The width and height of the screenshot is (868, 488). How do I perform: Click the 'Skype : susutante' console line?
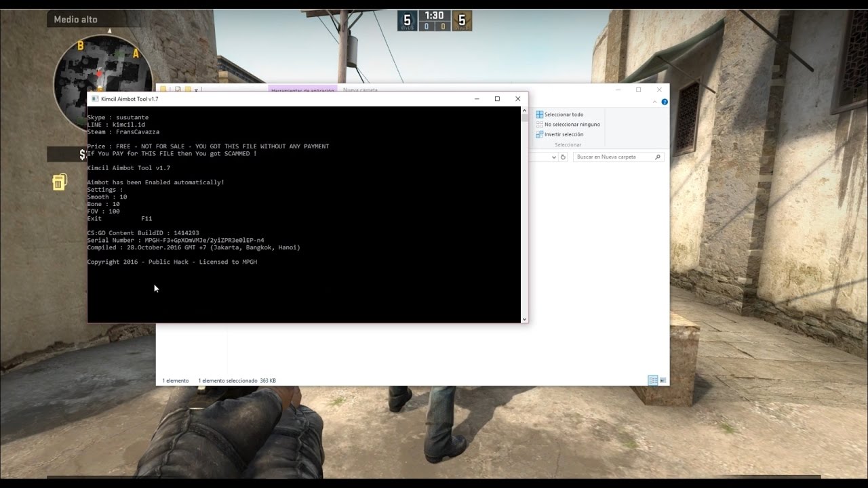[x=118, y=117]
